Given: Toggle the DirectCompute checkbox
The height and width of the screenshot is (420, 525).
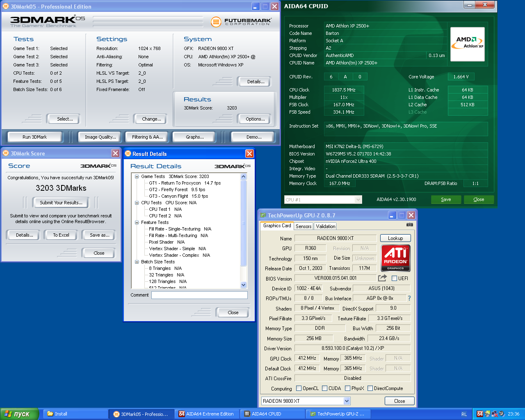Looking at the screenshot, I should click(x=370, y=388).
